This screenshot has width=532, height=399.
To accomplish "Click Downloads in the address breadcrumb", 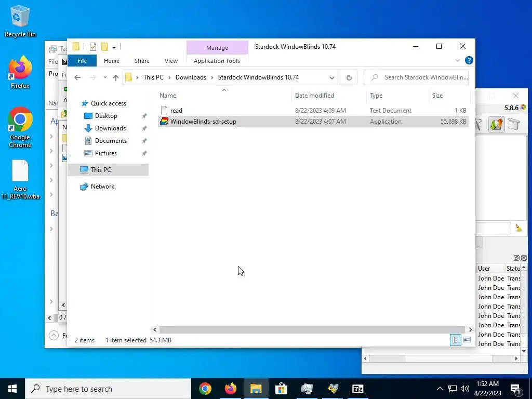I will (191, 77).
